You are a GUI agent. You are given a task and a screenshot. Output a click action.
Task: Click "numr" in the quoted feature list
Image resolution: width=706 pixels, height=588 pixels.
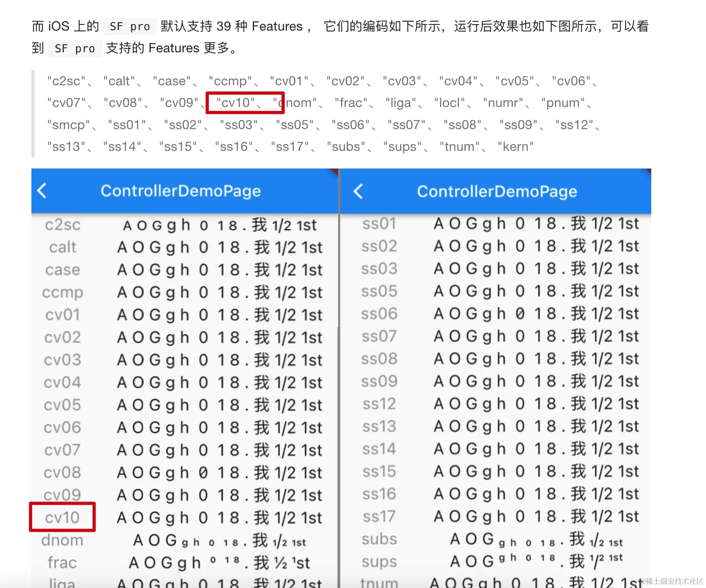[x=503, y=103]
